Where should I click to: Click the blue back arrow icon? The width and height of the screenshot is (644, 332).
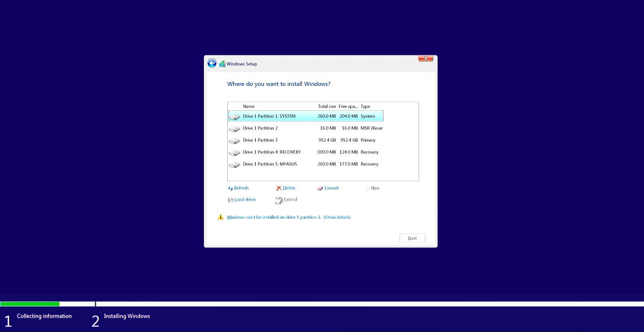pyautogui.click(x=212, y=63)
